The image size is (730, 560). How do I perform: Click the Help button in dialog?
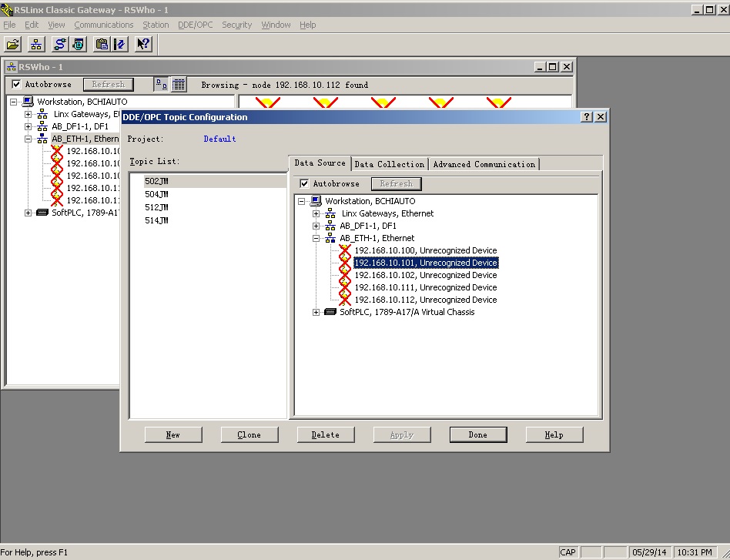coord(554,434)
